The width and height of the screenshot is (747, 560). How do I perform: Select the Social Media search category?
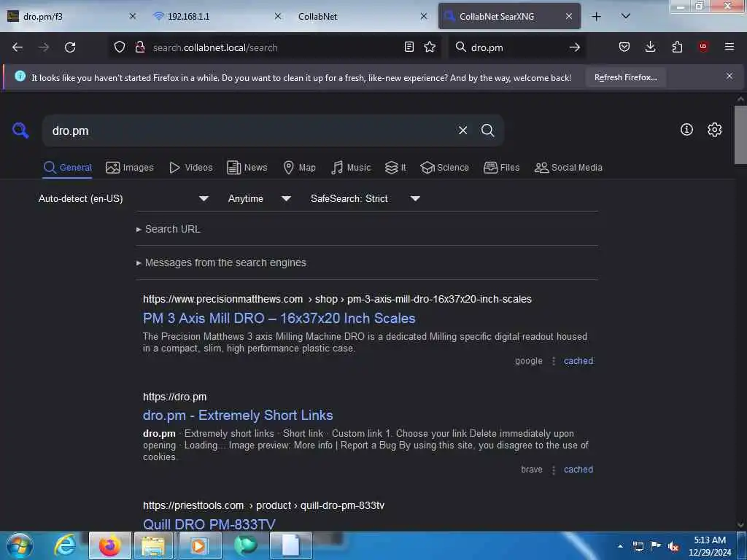(568, 168)
